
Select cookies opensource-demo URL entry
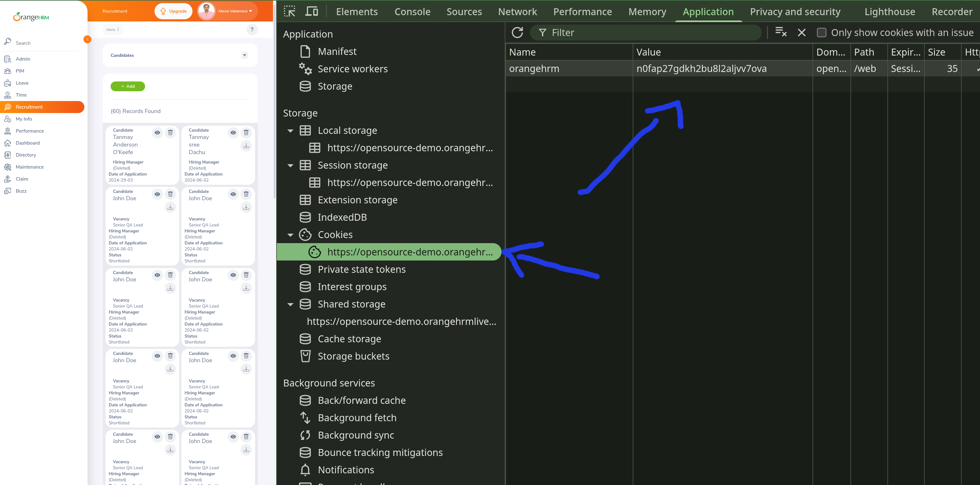389,252
